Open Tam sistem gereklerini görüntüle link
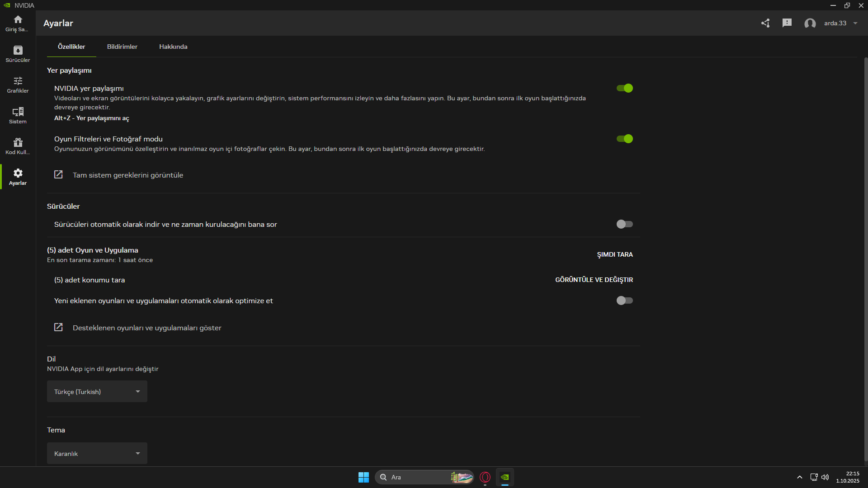The image size is (868, 488). (x=127, y=175)
